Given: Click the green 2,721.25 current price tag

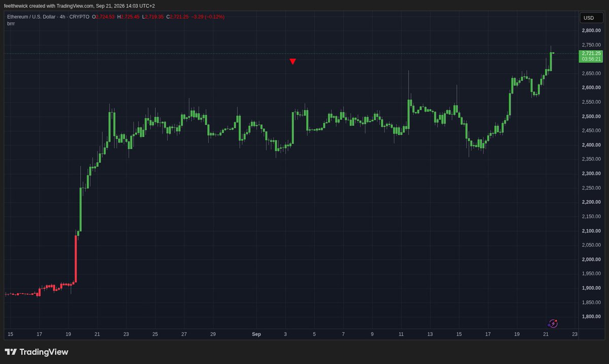Looking at the screenshot, I should click(592, 53).
